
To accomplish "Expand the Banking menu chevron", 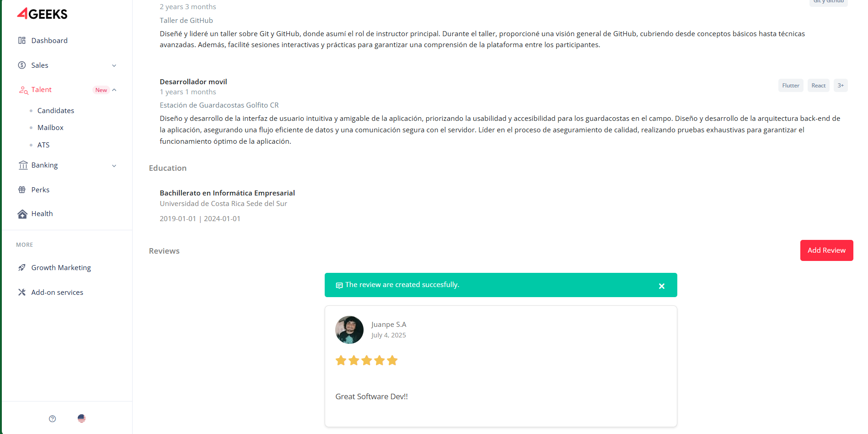I will click(114, 166).
